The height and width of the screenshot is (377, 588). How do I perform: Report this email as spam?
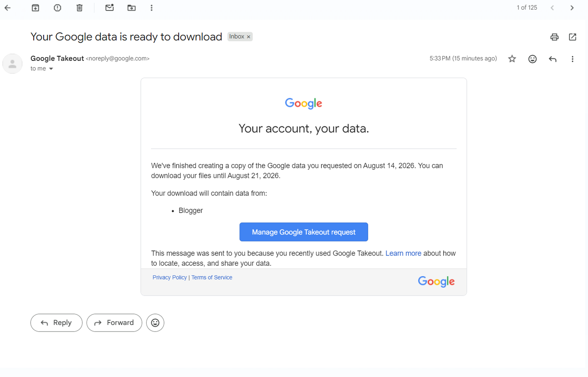pos(58,8)
